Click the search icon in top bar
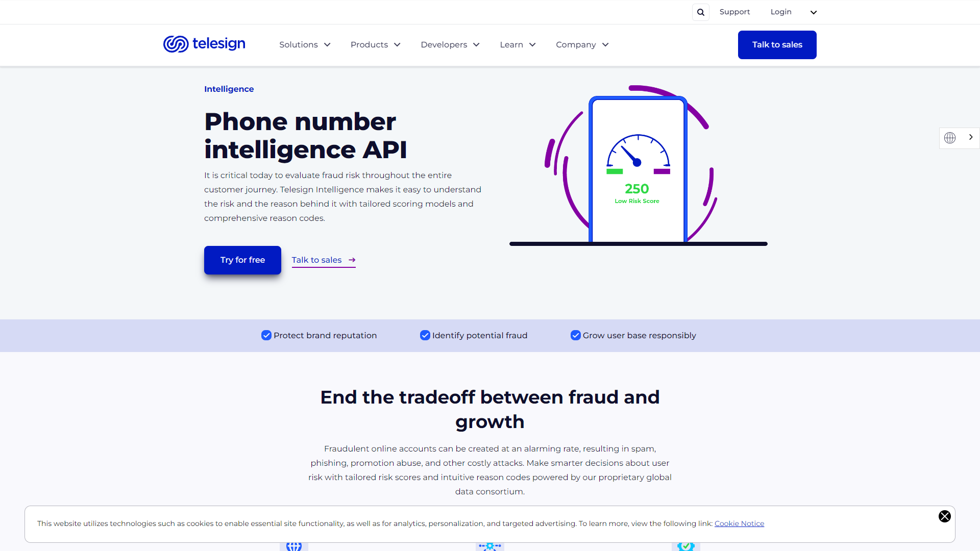This screenshot has width=980, height=551. pyautogui.click(x=700, y=11)
